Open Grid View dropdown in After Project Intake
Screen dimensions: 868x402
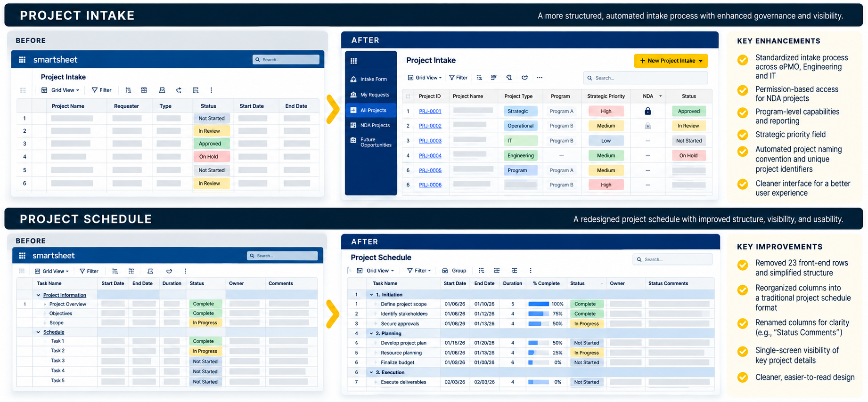coord(425,78)
